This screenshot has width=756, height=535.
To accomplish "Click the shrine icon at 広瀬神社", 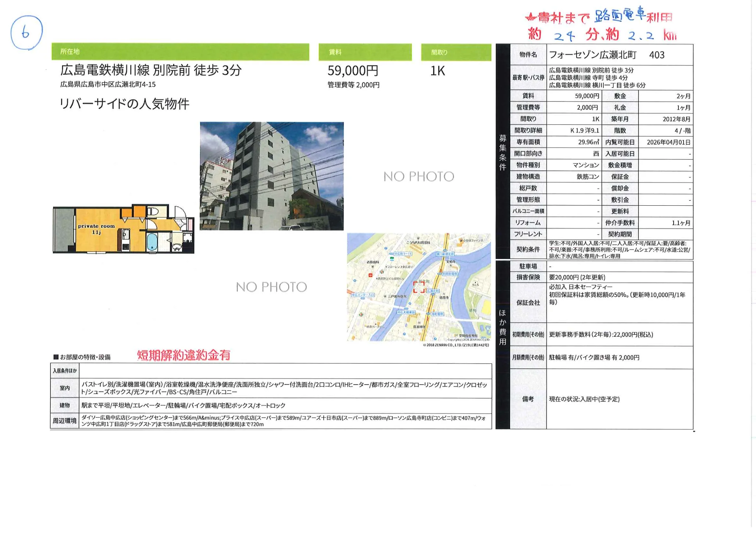I will (419, 322).
